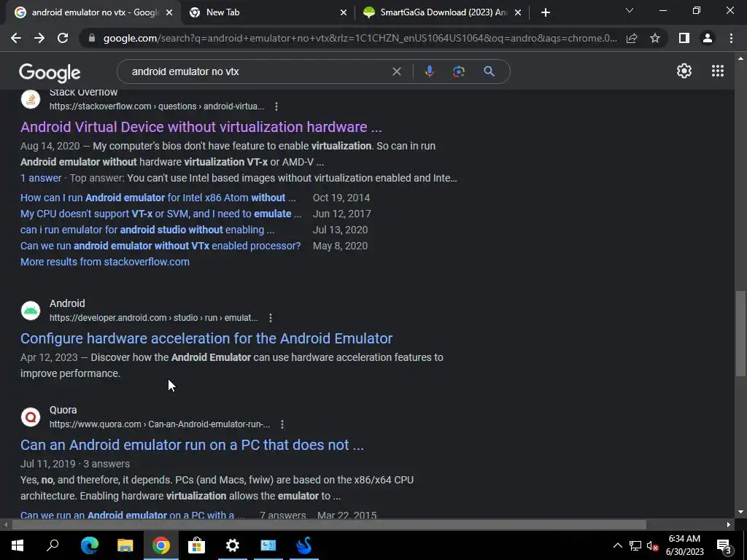Bookmark this page with the star icon

coord(655,38)
